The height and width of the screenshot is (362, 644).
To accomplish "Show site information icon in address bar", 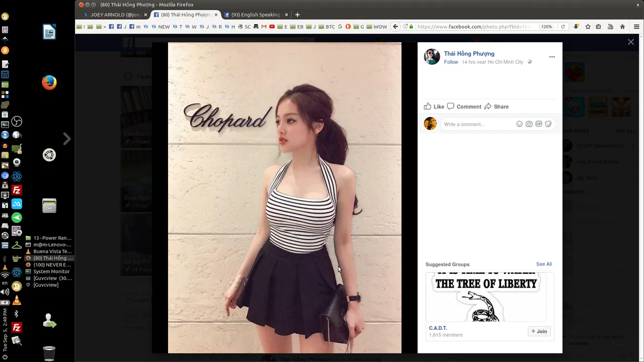I will 405,27.
